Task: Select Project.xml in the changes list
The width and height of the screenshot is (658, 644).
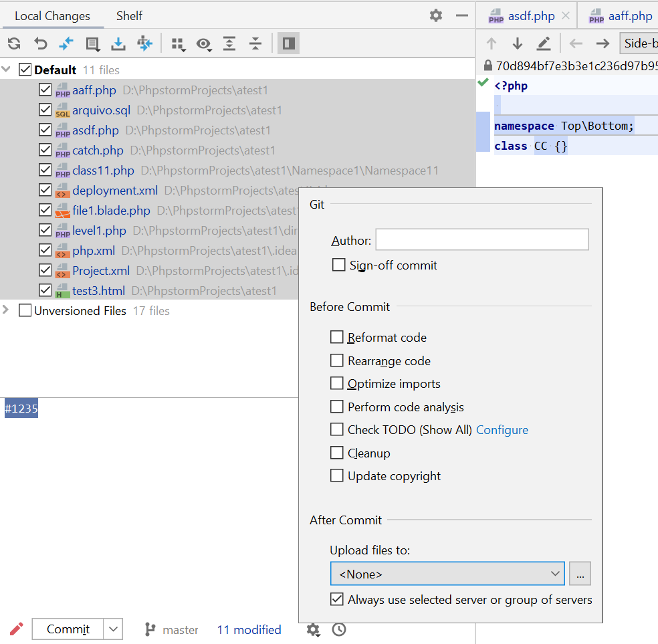Action: (x=101, y=271)
